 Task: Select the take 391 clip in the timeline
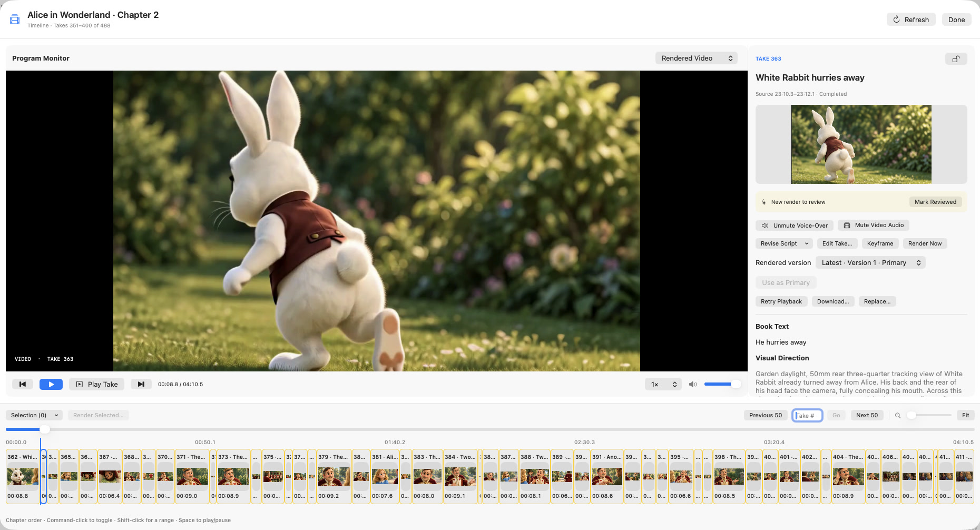tap(607, 477)
